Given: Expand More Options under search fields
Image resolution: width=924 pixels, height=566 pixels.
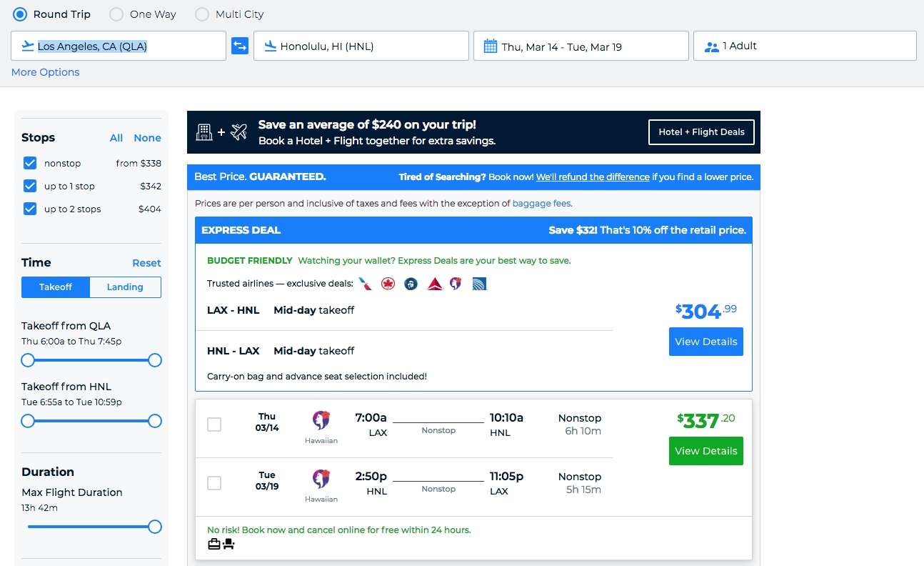Looking at the screenshot, I should click(45, 72).
